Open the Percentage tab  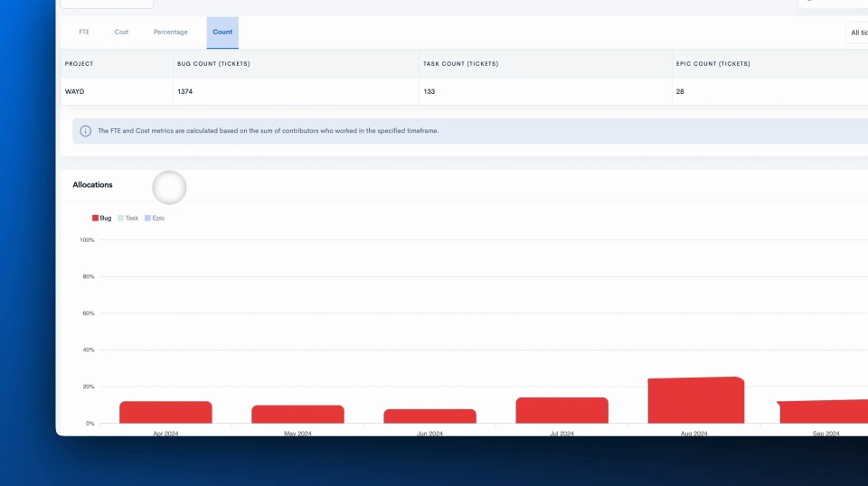pos(171,32)
